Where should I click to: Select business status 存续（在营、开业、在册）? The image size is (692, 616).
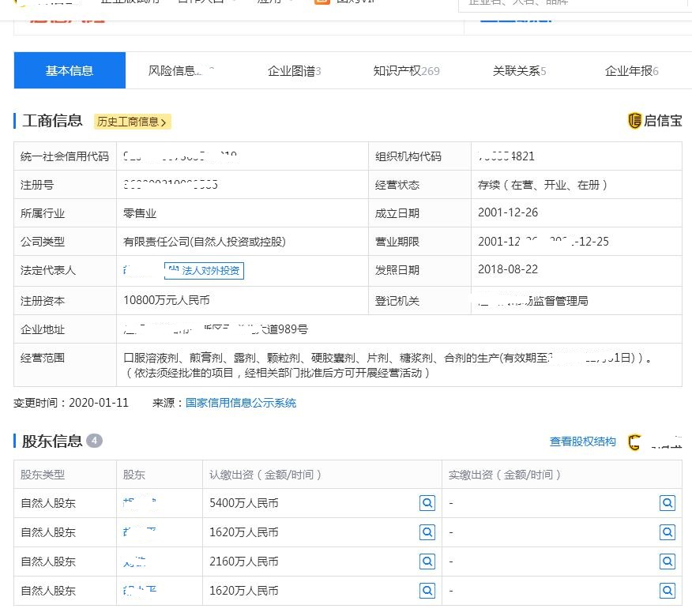pyautogui.click(x=543, y=185)
